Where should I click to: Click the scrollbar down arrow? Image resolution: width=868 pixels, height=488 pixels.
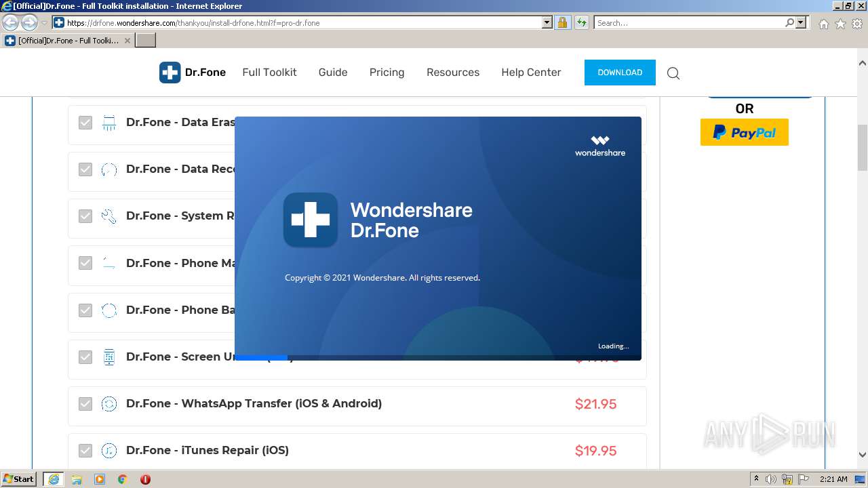(863, 455)
